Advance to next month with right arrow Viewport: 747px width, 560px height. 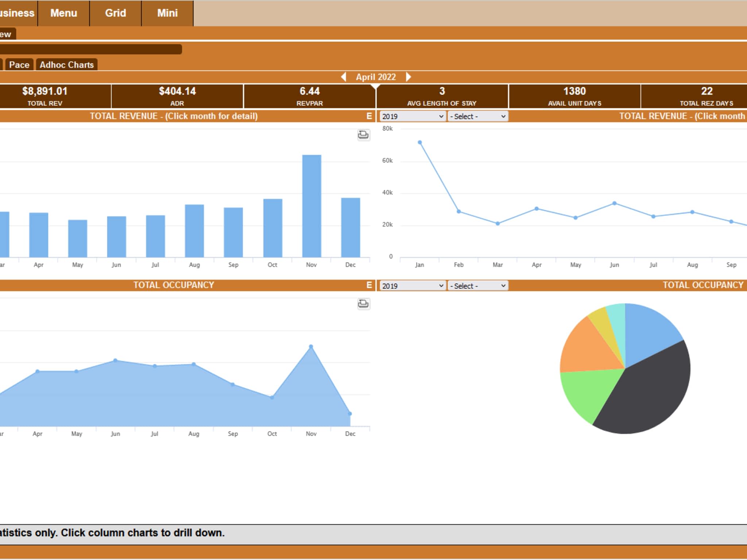coord(408,77)
